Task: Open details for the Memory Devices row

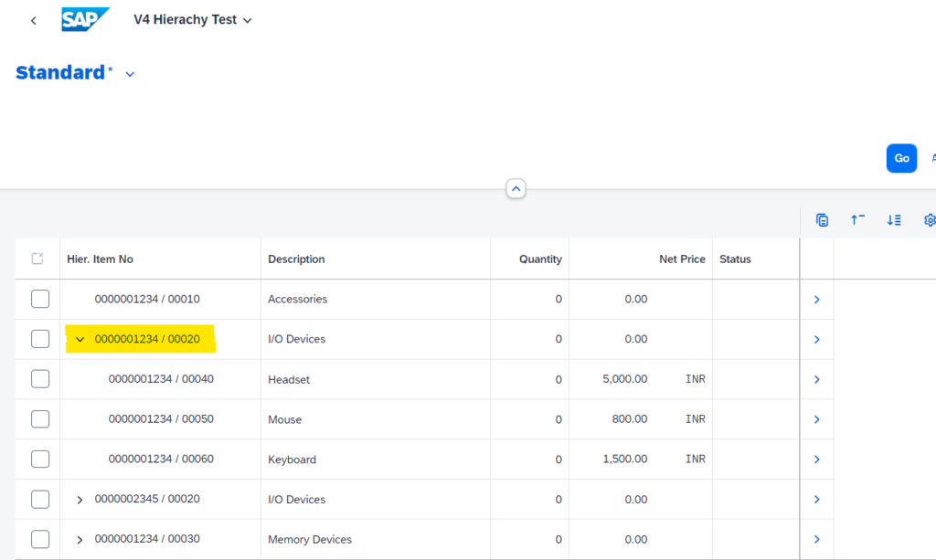Action: click(x=816, y=539)
